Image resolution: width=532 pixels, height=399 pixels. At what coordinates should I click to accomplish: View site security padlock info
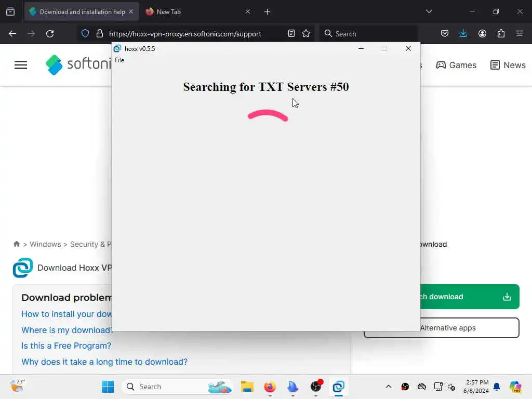(99, 34)
